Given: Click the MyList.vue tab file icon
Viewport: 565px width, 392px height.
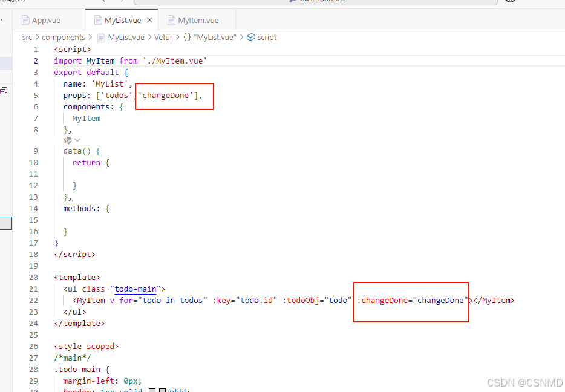Looking at the screenshot, I should [x=97, y=20].
